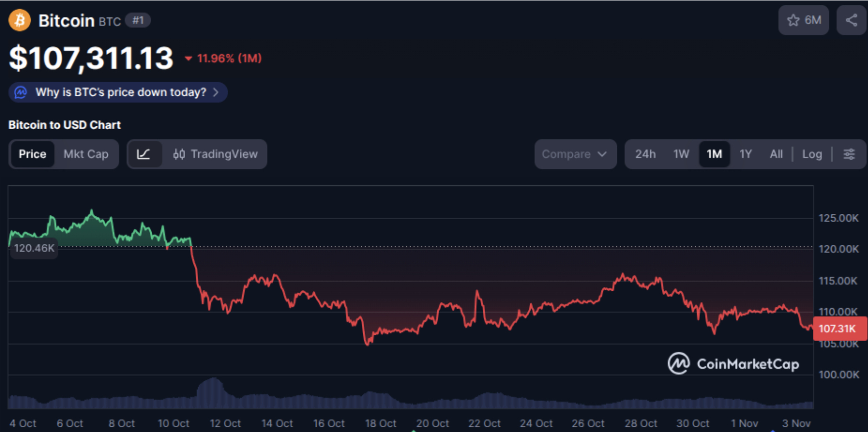The height and width of the screenshot is (432, 868).
Task: Click the #1 rank badge next to BTC
Action: pyautogui.click(x=138, y=21)
